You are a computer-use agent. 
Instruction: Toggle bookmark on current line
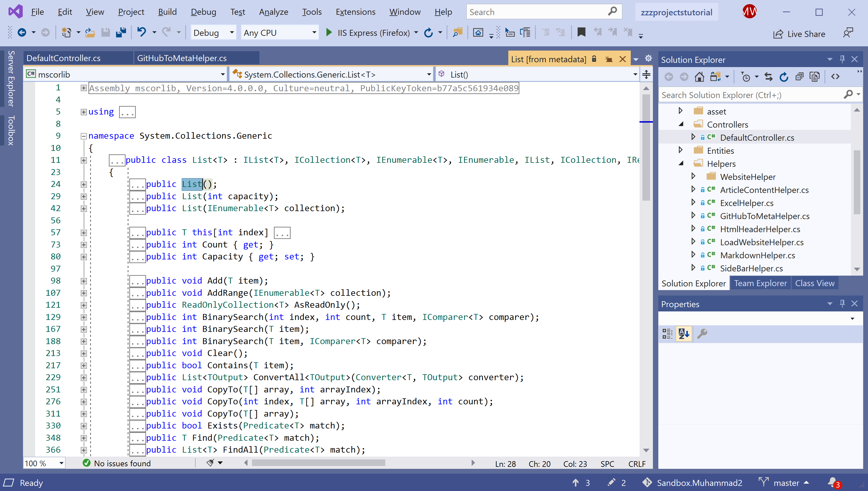[x=581, y=33]
